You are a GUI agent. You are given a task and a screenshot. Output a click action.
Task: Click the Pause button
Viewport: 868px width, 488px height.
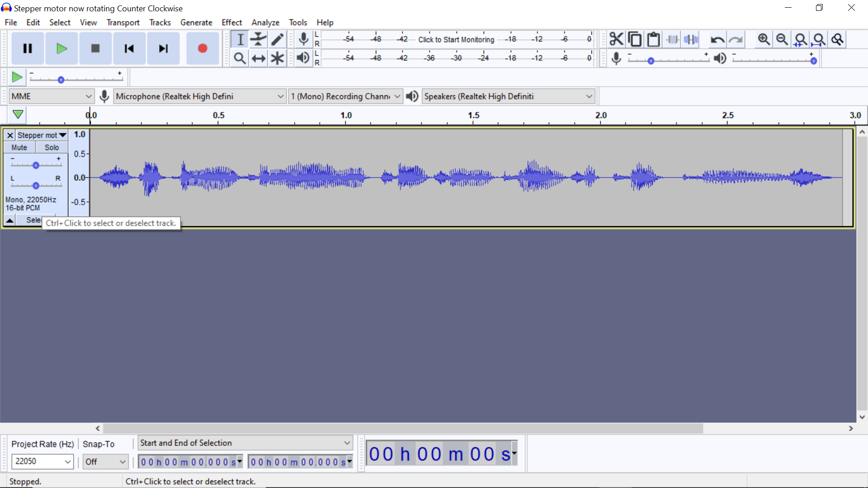pyautogui.click(x=28, y=48)
